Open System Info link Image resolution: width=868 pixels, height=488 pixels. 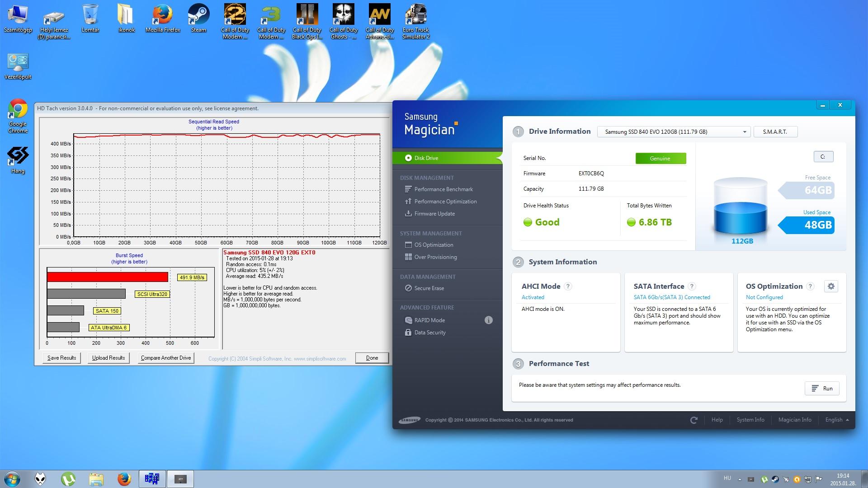pyautogui.click(x=750, y=420)
